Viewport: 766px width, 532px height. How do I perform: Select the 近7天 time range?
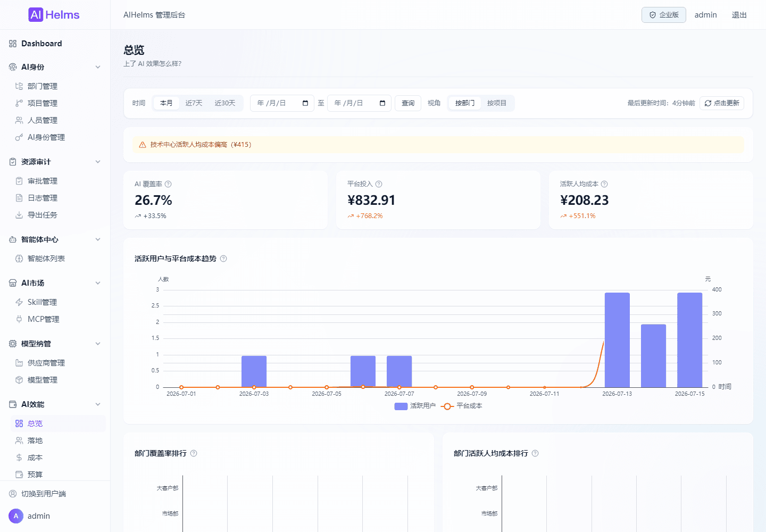point(194,103)
